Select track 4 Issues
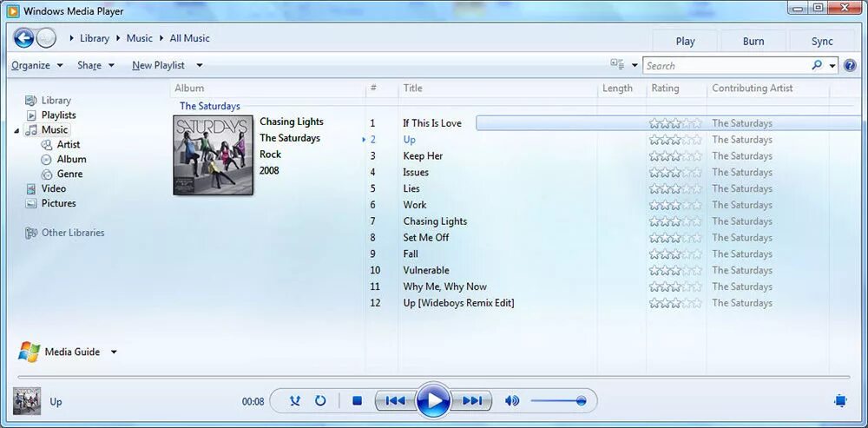Viewport: 868px width, 428px height. point(416,172)
